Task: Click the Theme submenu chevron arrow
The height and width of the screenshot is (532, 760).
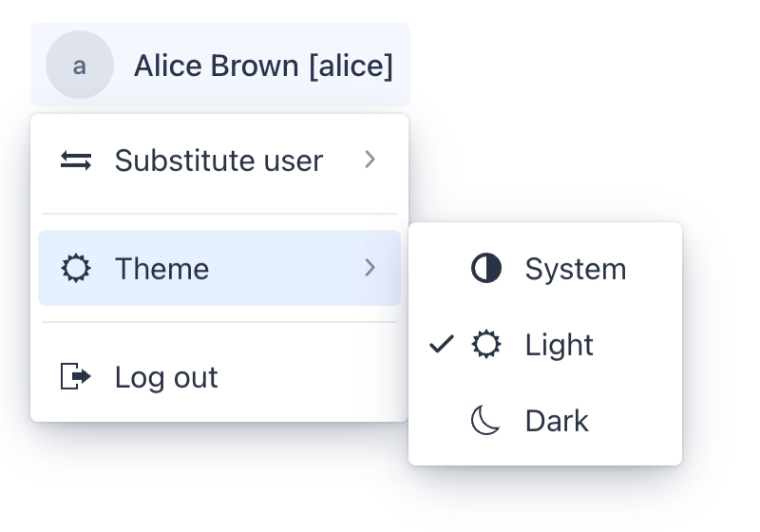Action: point(370,269)
